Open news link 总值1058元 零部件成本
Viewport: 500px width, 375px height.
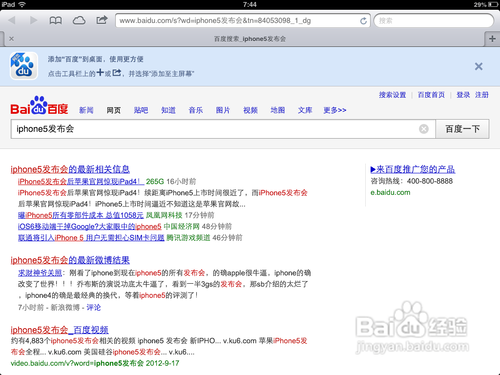click(81, 215)
